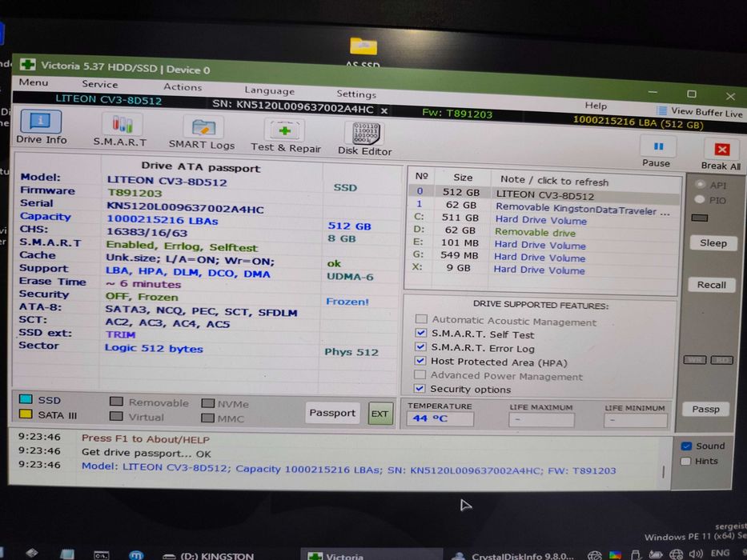Click the Life Minimum field
The height and width of the screenshot is (560, 747).
coord(636,421)
